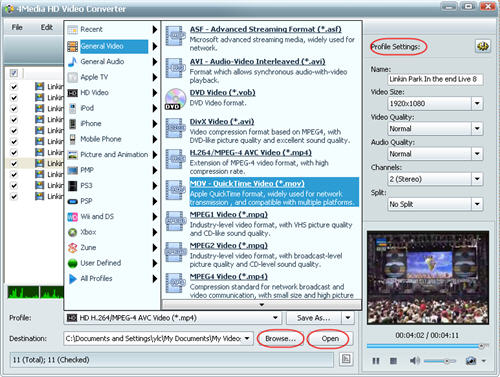Image resolution: width=500 pixels, height=377 pixels.
Task: Click the video playback progress bar
Action: [427, 346]
